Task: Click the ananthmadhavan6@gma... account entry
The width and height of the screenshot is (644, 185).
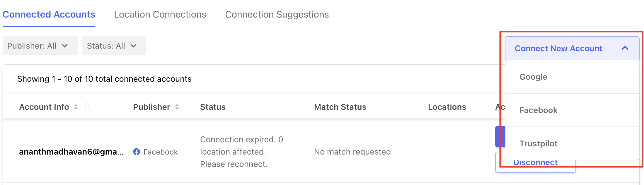Action: pos(71,152)
